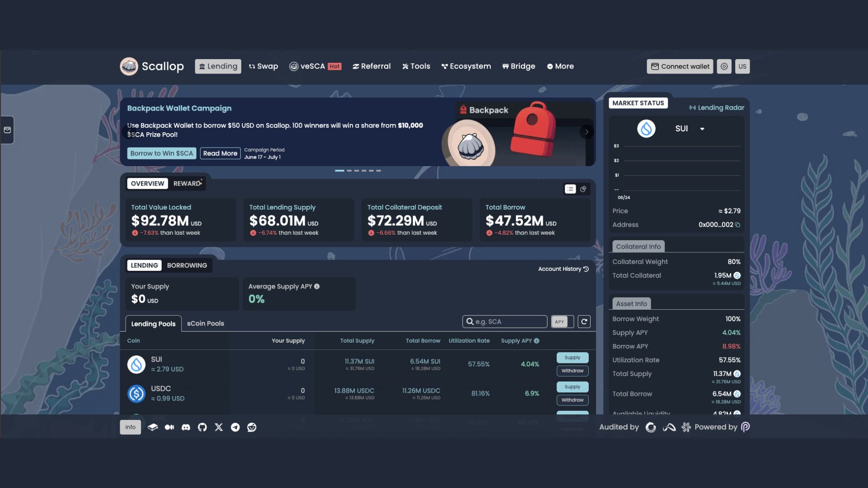Open the Ecosystem menu
This screenshot has height=488, width=868.
pos(466,66)
